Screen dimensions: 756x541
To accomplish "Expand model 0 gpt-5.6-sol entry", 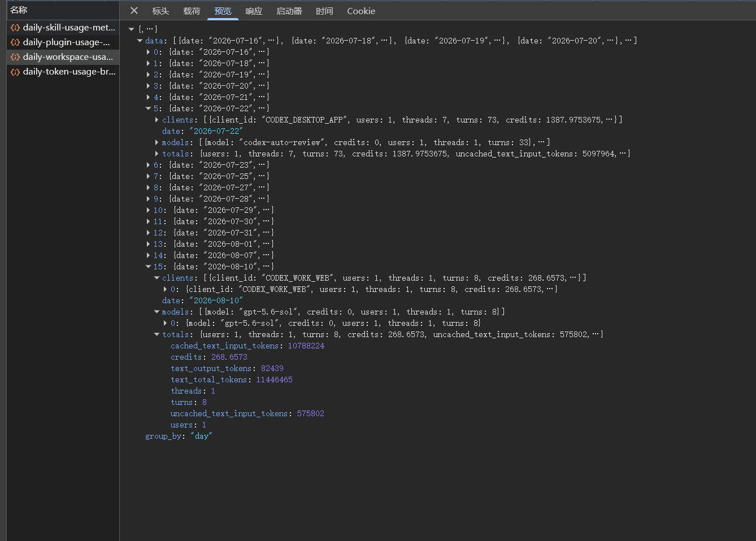I will click(x=166, y=323).
